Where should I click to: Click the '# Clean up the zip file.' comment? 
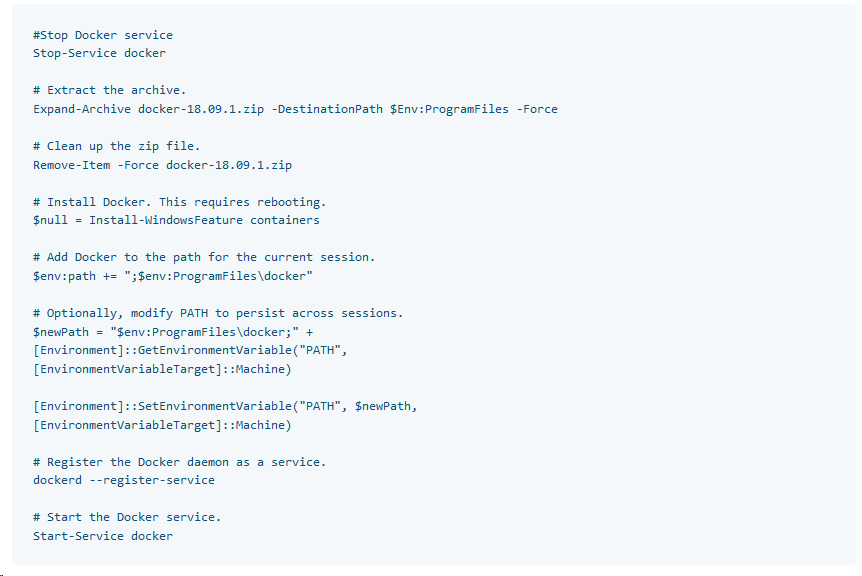(117, 146)
